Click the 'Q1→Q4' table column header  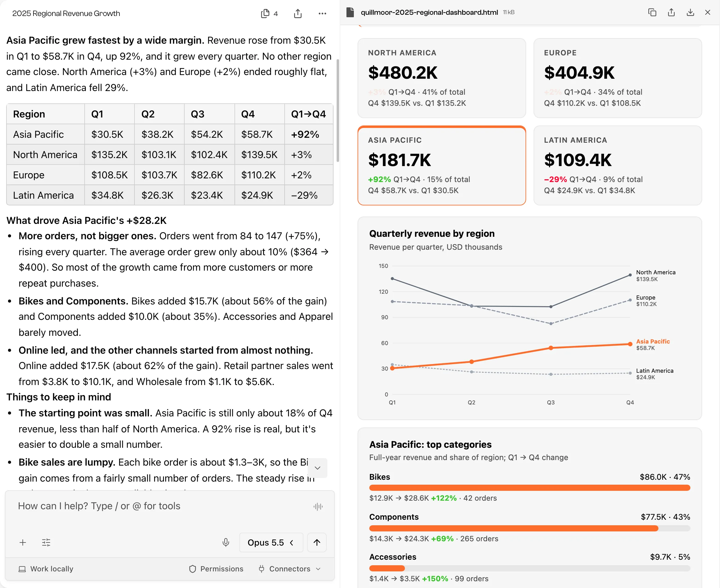tap(308, 114)
